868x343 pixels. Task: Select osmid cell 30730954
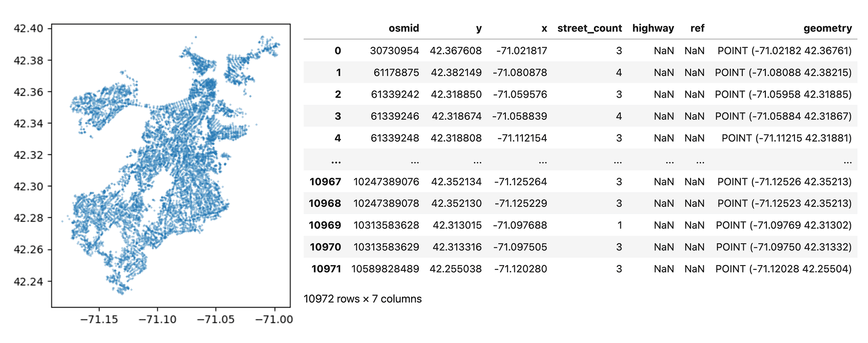pos(395,51)
